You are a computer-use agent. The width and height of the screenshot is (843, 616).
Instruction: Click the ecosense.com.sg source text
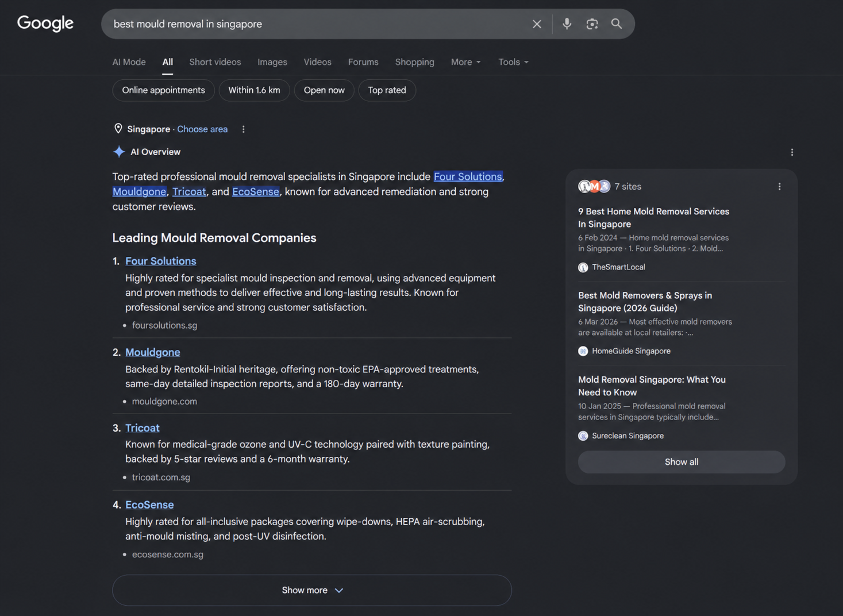[168, 555]
